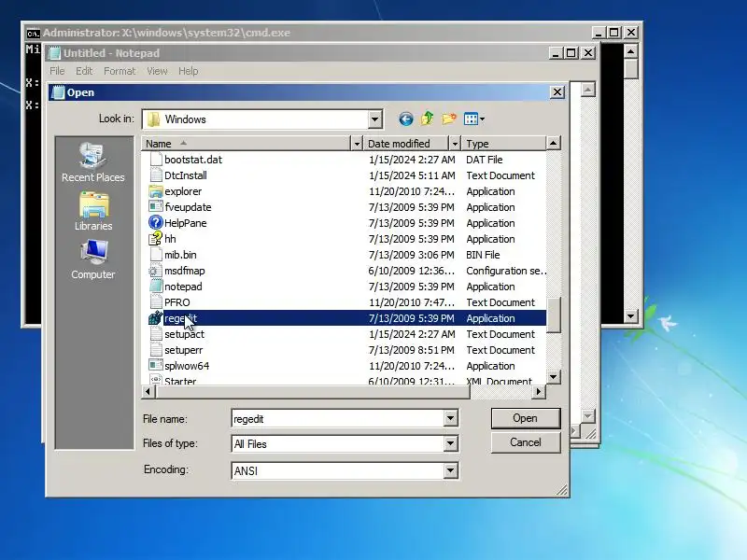This screenshot has width=747, height=560.
Task: Click the Notepad title bar icon
Action: click(55, 53)
